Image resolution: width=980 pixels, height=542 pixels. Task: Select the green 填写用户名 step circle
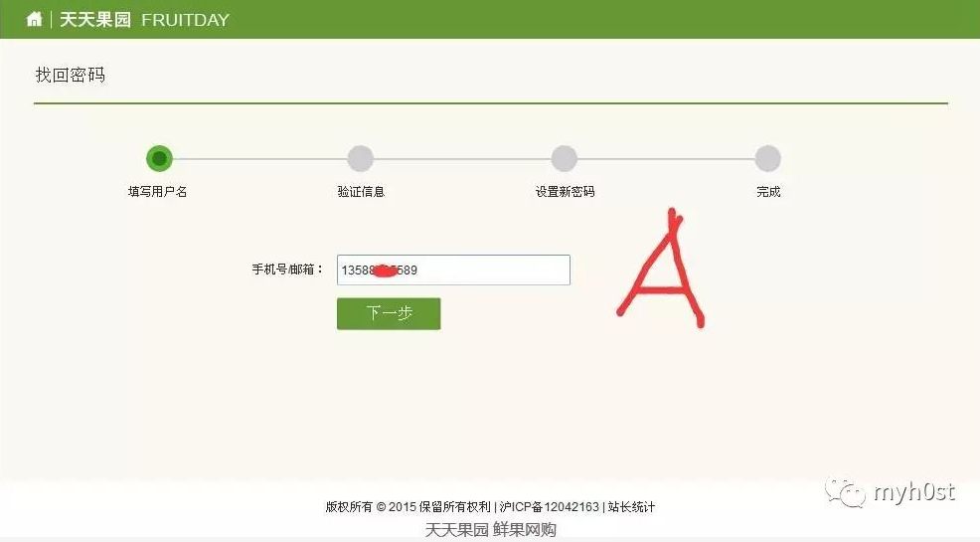[159, 159]
